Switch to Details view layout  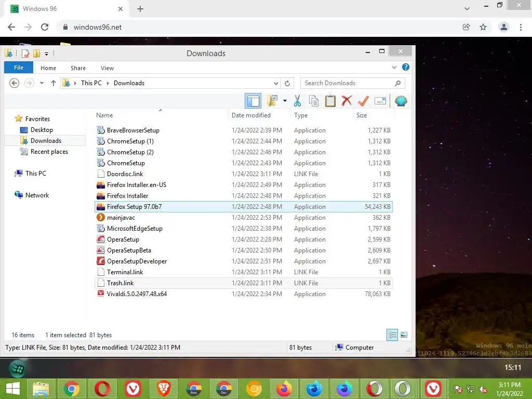[x=392, y=335]
